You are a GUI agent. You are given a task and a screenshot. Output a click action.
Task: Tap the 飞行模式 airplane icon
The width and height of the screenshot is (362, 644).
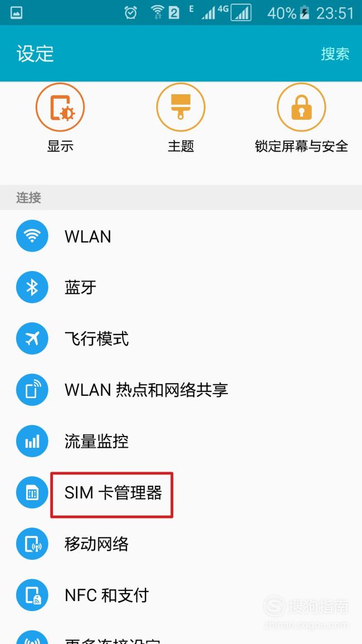tap(32, 338)
